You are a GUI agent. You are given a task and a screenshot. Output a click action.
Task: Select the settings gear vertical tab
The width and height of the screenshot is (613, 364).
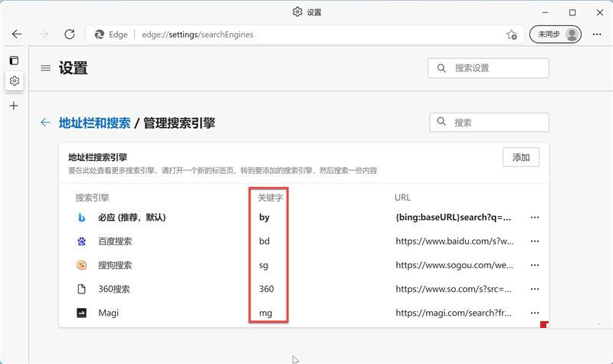click(x=15, y=80)
